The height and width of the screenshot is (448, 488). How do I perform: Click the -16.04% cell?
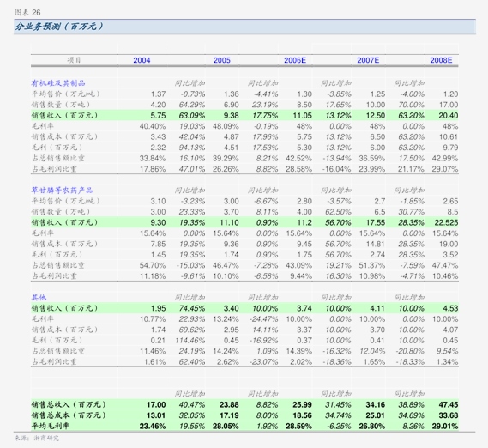337,169
